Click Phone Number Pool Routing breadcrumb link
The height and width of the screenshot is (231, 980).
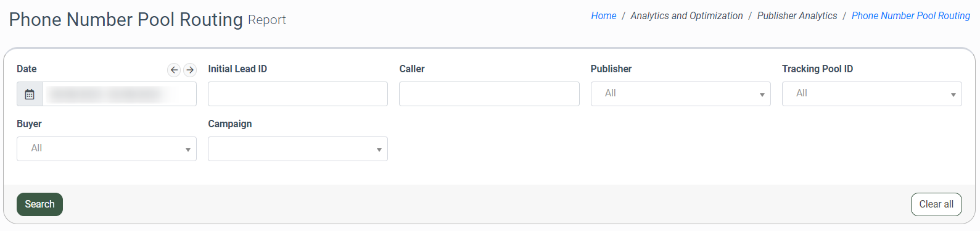click(911, 16)
